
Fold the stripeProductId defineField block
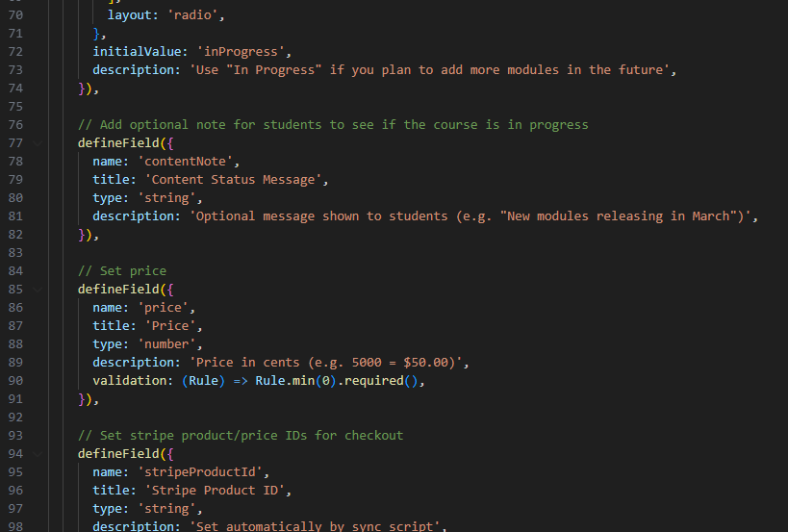coord(38,454)
